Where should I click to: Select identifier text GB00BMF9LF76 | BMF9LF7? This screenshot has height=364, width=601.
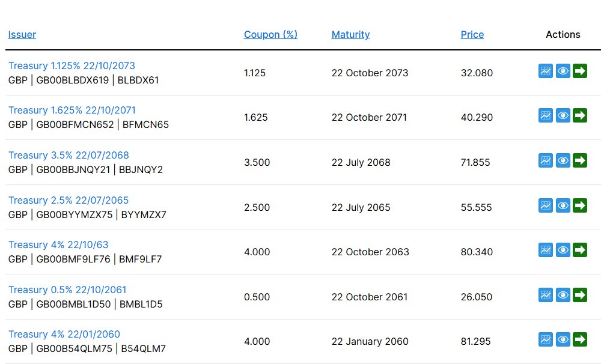pyautogui.click(x=99, y=259)
